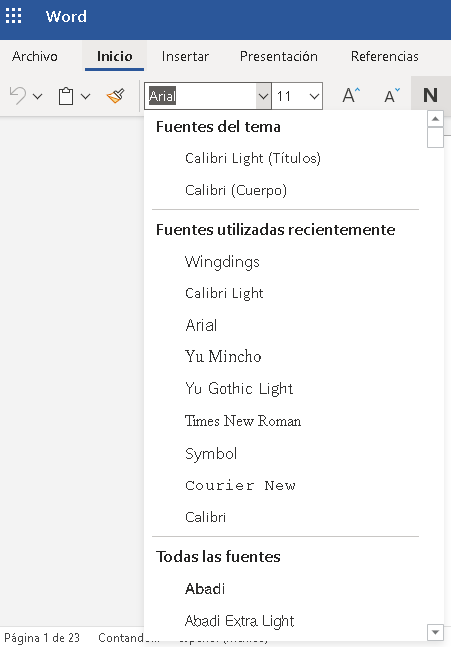Open the Archivo tab

35,56
